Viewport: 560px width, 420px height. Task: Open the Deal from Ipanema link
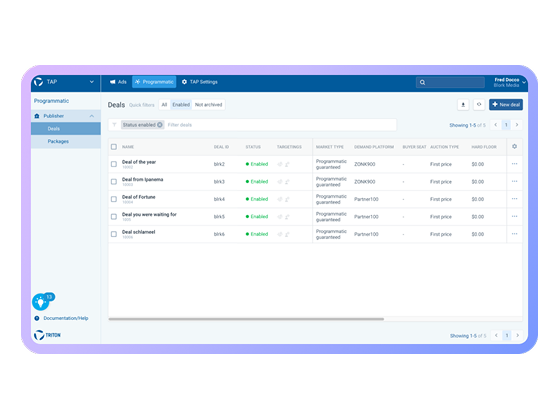(x=142, y=180)
